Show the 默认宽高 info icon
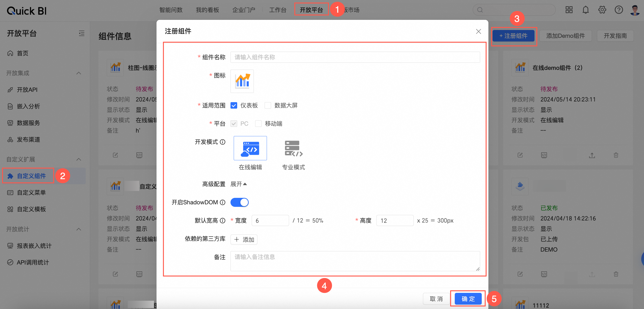Screen dimensions: 644x309 point(222,220)
